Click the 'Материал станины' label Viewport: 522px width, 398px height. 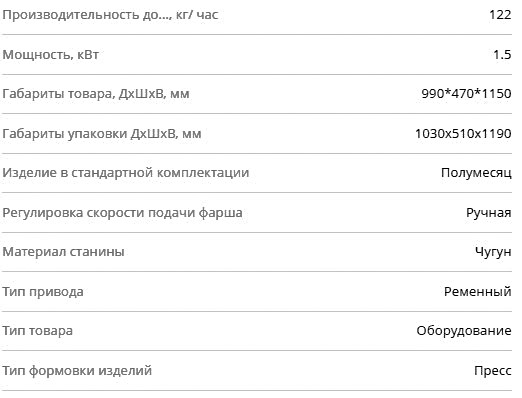pos(64,252)
